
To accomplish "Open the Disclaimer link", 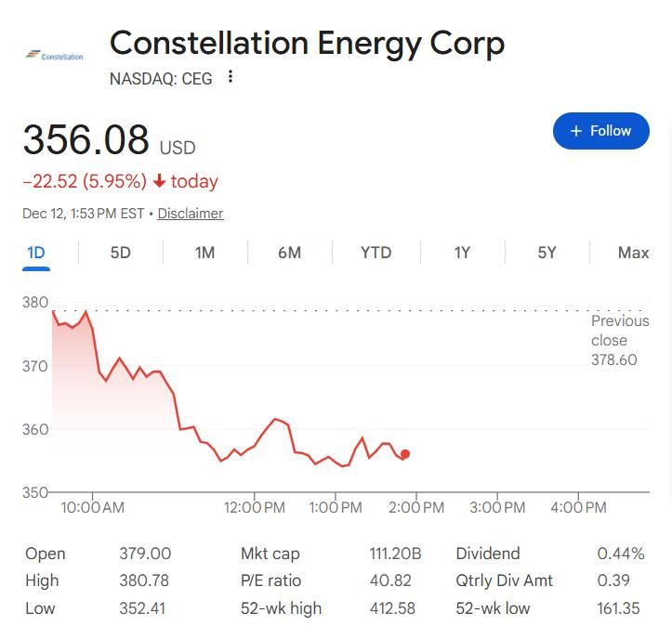I will tap(191, 214).
